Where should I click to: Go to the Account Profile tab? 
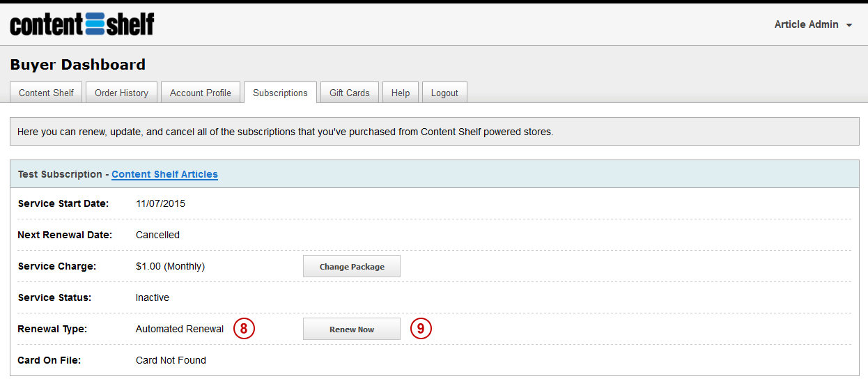pos(201,93)
